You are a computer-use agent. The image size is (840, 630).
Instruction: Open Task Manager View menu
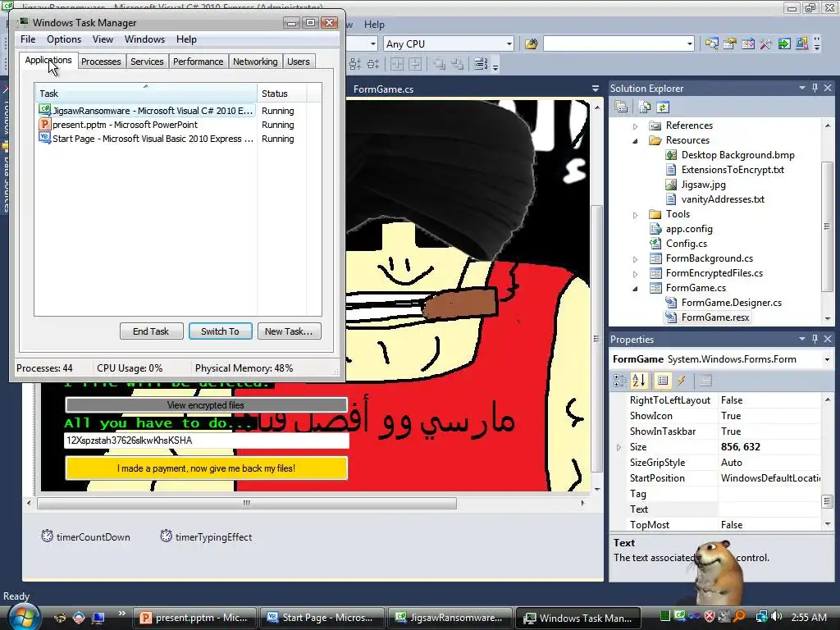point(103,39)
